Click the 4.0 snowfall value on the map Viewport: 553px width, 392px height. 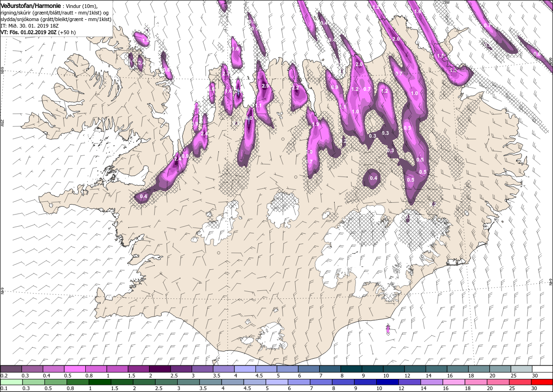click(x=249, y=118)
